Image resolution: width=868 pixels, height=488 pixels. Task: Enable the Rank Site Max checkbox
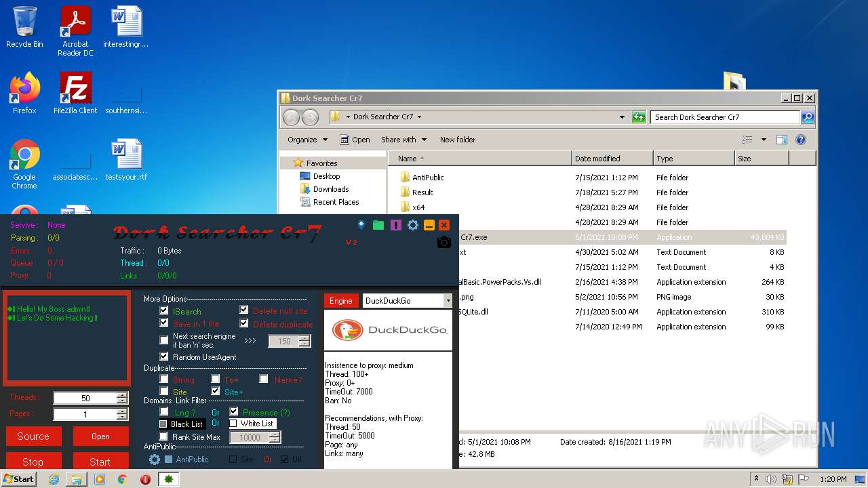click(x=163, y=436)
